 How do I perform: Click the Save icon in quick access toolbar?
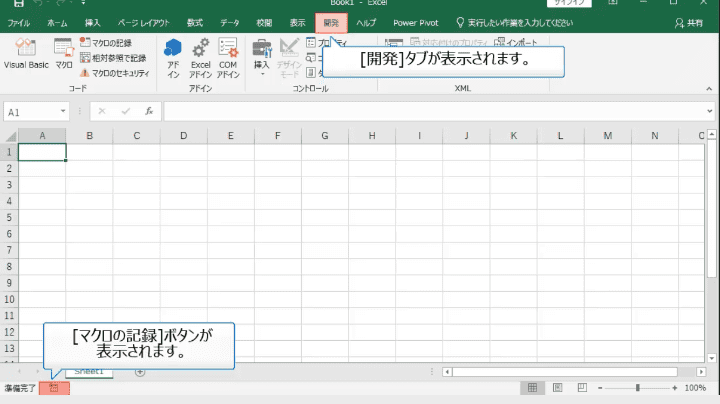pyautogui.click(x=18, y=3)
